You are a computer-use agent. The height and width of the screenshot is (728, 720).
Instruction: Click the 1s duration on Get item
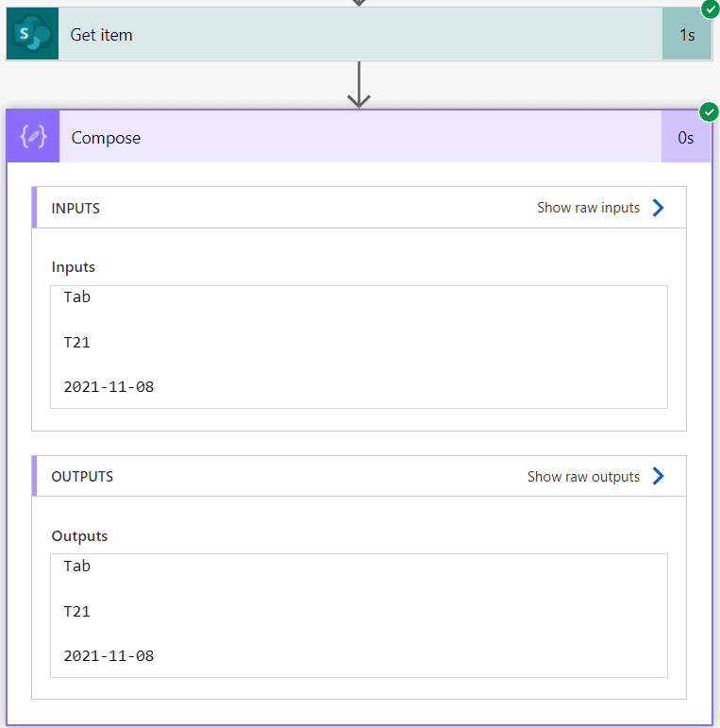coord(687,35)
